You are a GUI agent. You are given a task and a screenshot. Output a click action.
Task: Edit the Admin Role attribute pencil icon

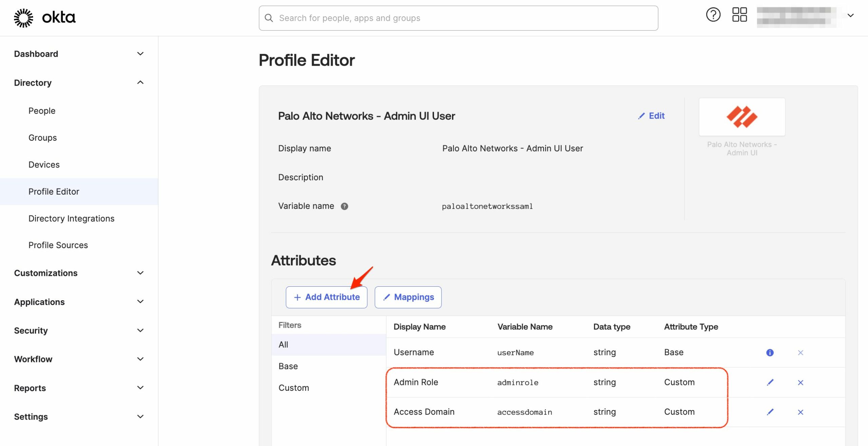point(770,383)
